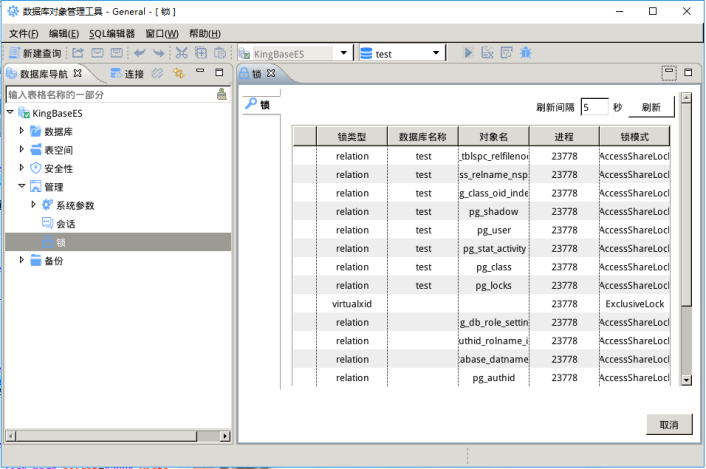The width and height of the screenshot is (706, 469).
Task: Open the test database dropdown
Action: (436, 53)
